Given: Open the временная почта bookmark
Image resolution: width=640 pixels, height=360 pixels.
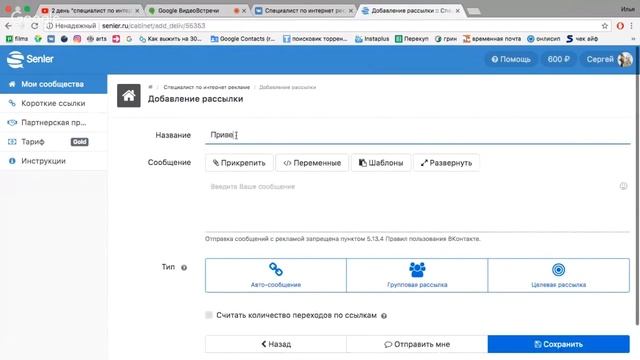Looking at the screenshot, I should (492, 39).
